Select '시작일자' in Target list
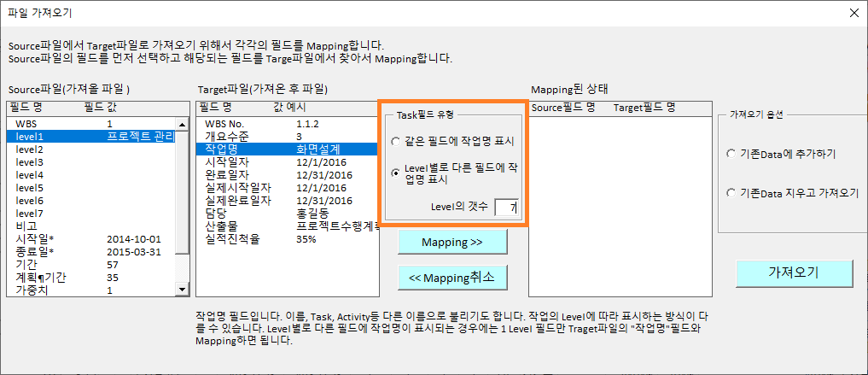This screenshot has height=375, width=868. coord(288,161)
